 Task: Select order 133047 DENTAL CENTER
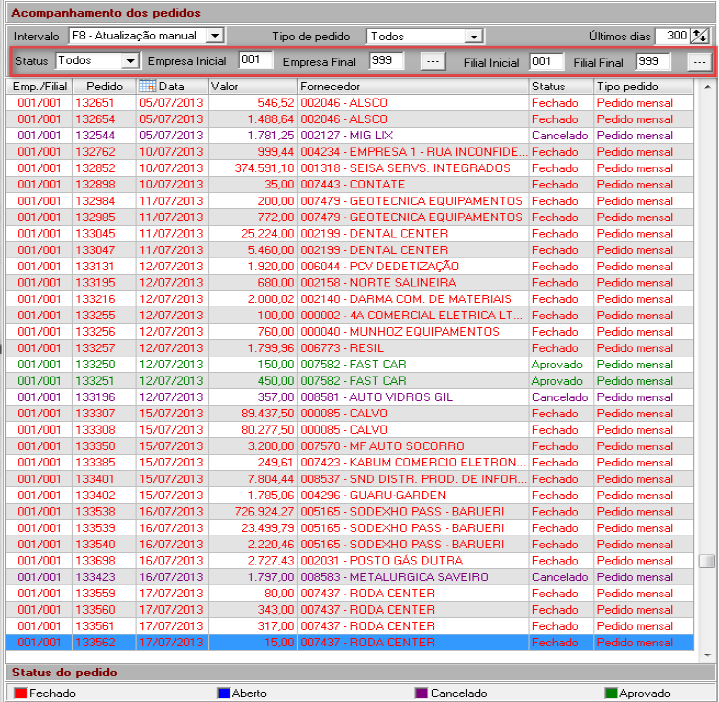349,250
